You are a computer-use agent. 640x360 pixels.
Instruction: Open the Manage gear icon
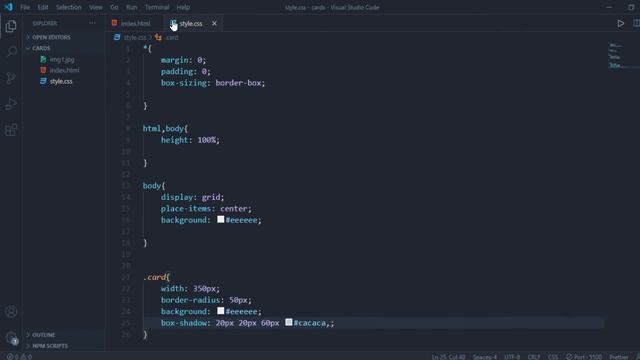(x=11, y=338)
